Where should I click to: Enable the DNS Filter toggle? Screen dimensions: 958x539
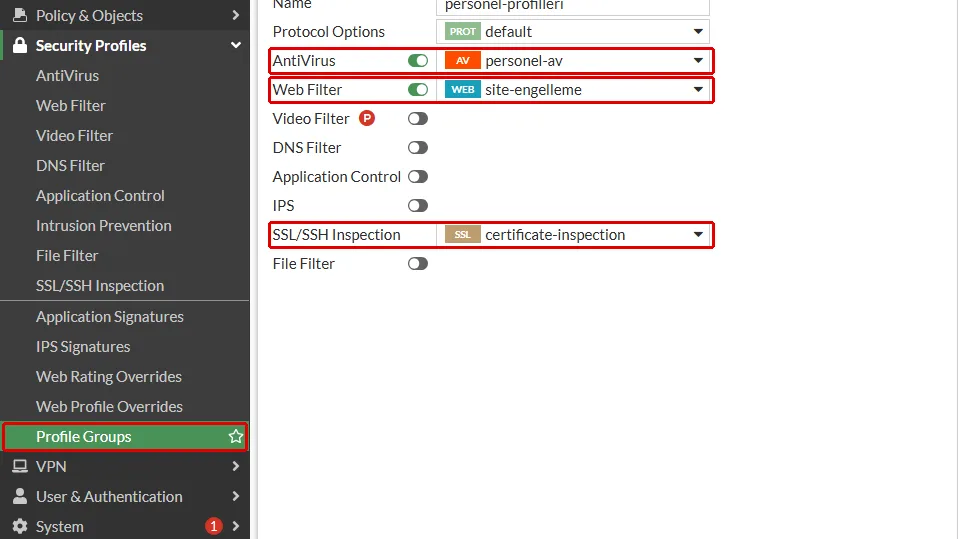[x=418, y=148]
